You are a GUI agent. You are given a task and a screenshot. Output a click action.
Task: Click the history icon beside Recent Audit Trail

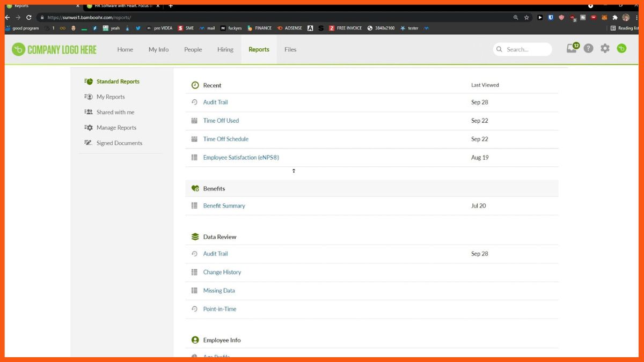(195, 102)
